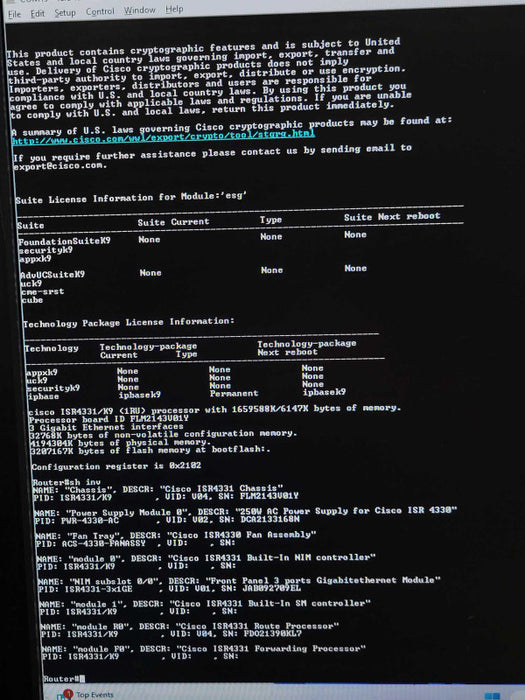
Task: Click the 'Configuration register is 0x2102' line
Action: [117, 466]
